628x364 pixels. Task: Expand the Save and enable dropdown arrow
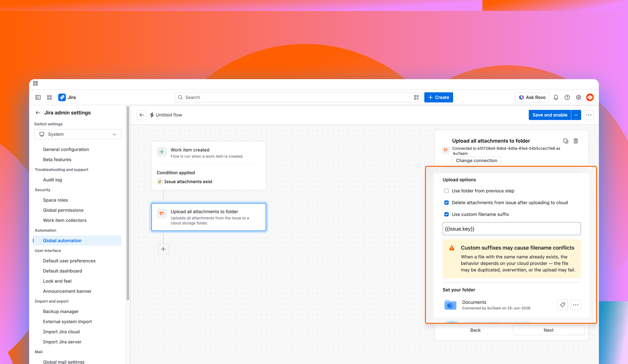pos(576,115)
